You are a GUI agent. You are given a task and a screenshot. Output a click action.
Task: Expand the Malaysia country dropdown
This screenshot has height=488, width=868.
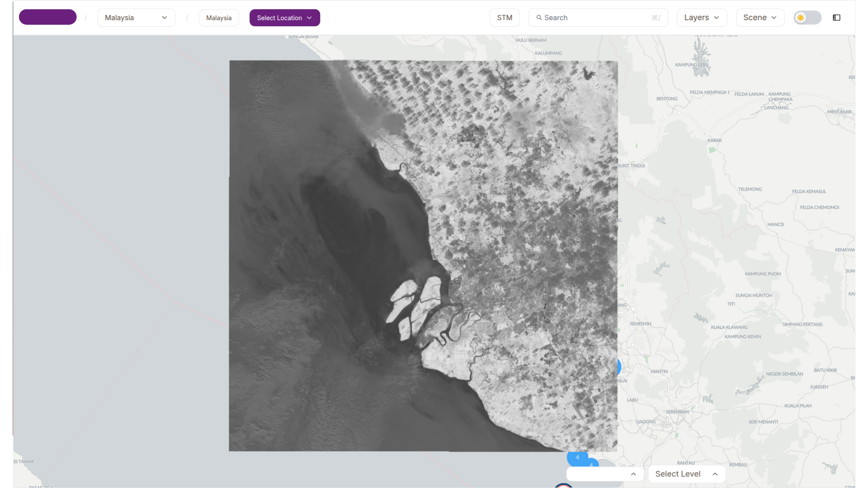(136, 18)
